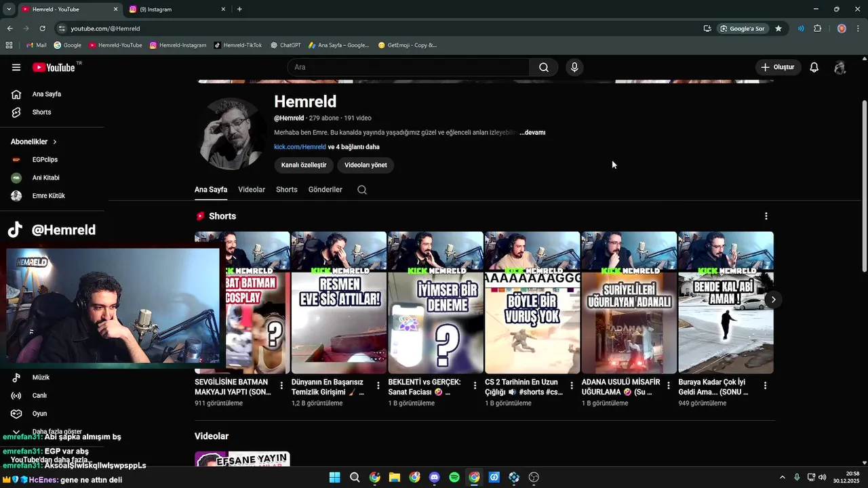Expand the Abonelikler section
The image size is (868, 488).
[x=34, y=142]
